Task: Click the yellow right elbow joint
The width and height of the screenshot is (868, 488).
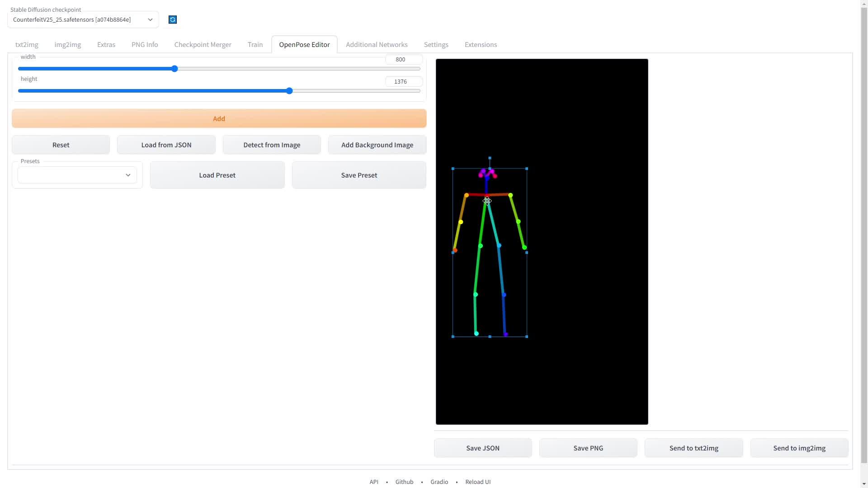Action: 461,222
